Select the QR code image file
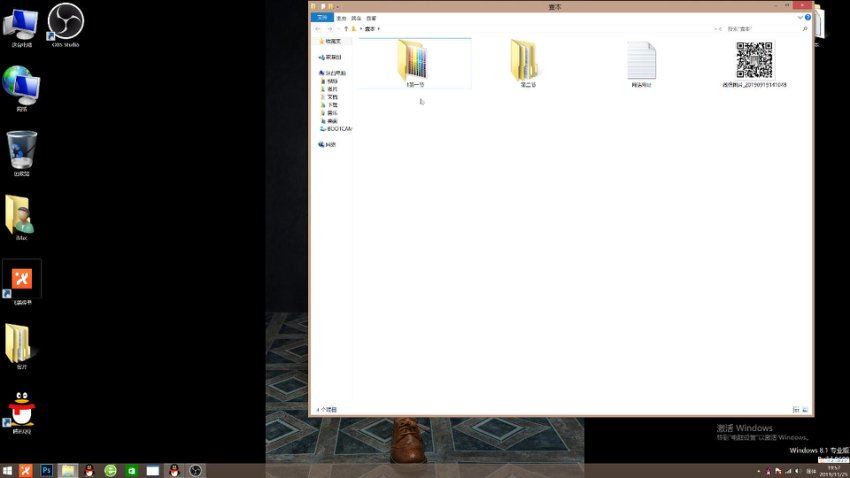The image size is (850, 478). point(755,64)
